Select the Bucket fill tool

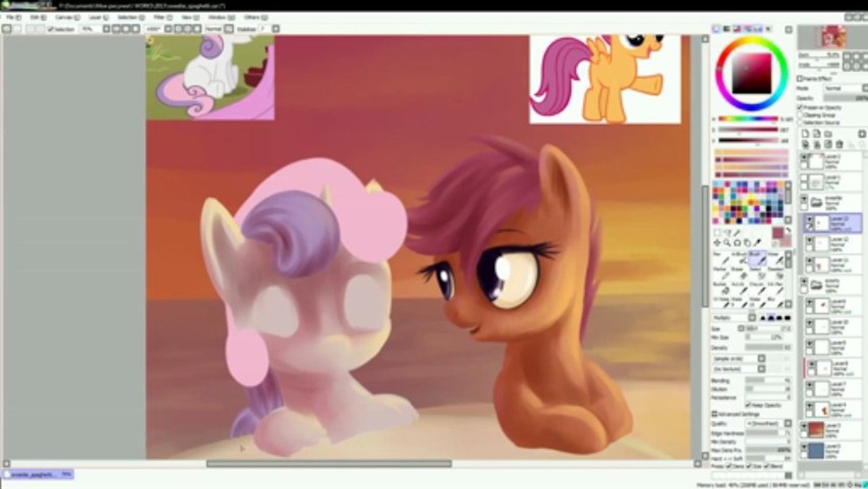721,288
